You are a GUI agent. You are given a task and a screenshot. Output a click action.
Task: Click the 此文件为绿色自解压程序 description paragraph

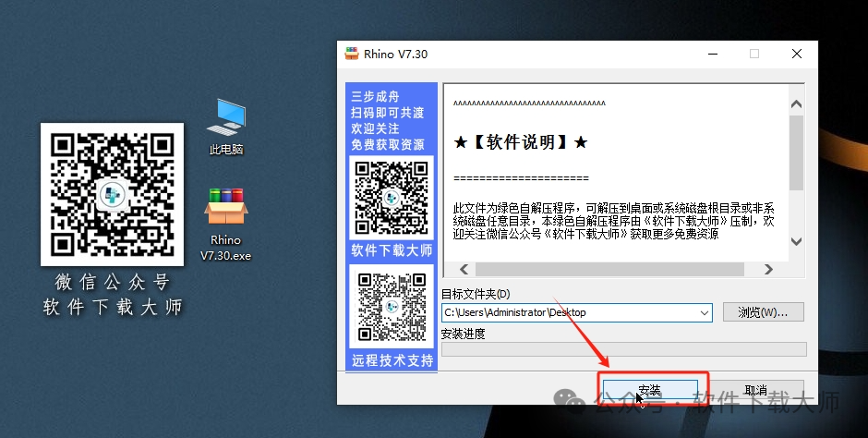613,221
